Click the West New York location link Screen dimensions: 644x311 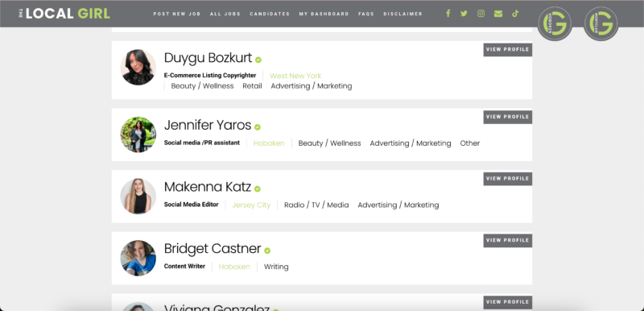295,76
